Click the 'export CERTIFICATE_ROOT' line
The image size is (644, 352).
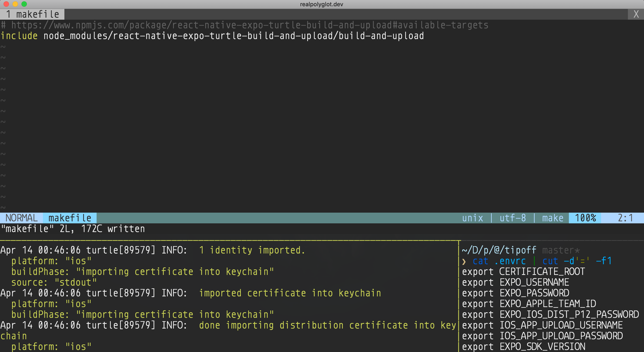point(523,272)
